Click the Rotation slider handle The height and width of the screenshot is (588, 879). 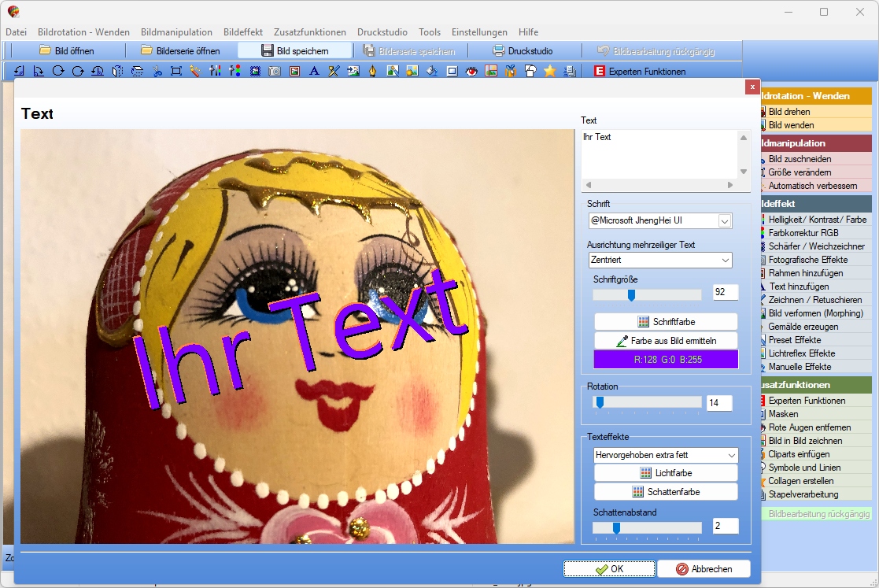(600, 402)
